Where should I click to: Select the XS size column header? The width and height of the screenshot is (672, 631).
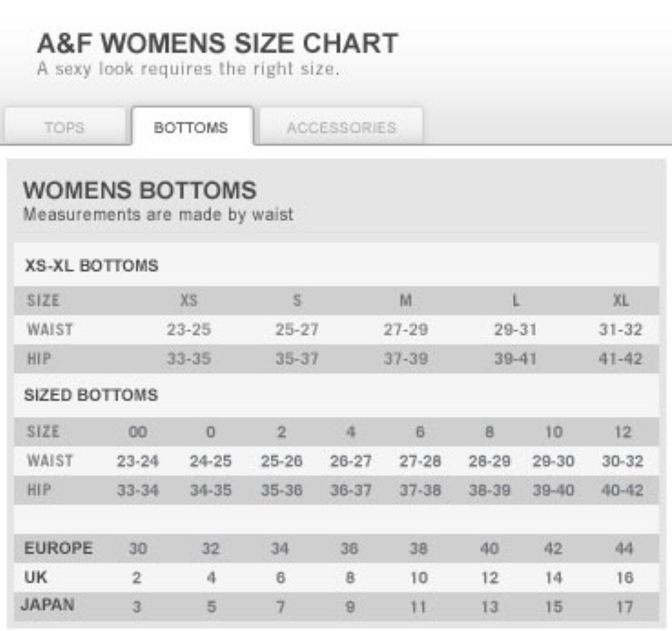(x=189, y=301)
